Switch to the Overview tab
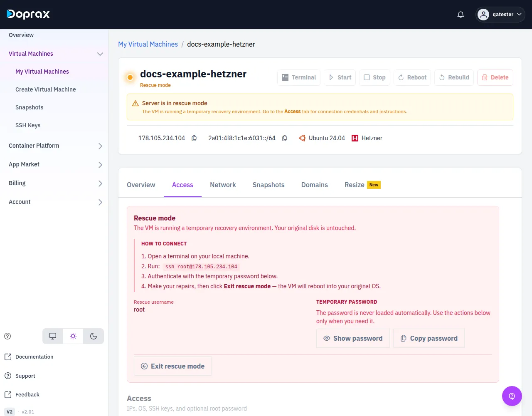532x416 pixels. point(141,185)
